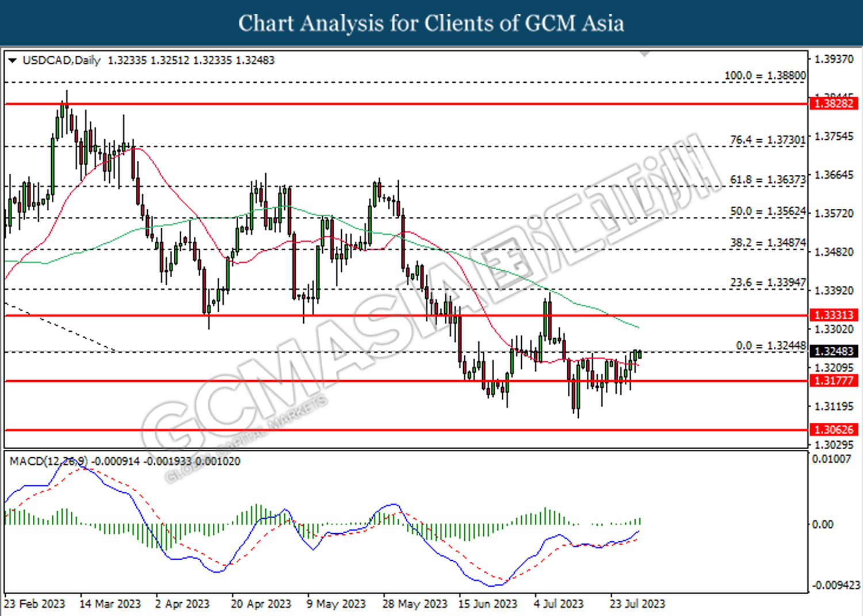
Task: Click the 1.32095 price axis value
Action: click(x=834, y=367)
